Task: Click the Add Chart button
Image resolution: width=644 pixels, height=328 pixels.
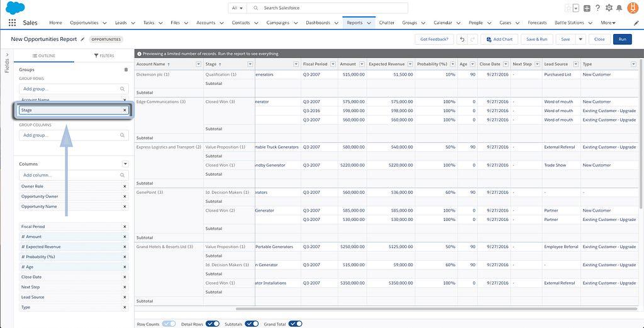Action: (x=499, y=39)
